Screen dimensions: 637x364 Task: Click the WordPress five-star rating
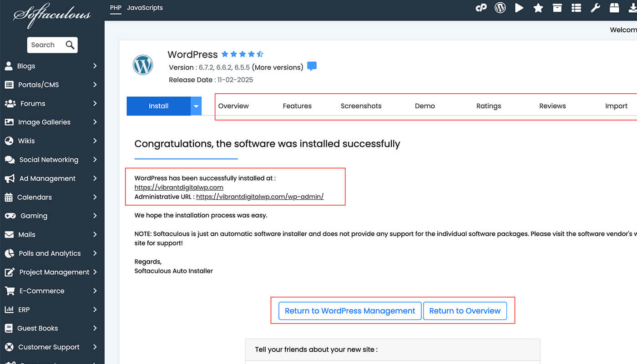[x=242, y=54]
